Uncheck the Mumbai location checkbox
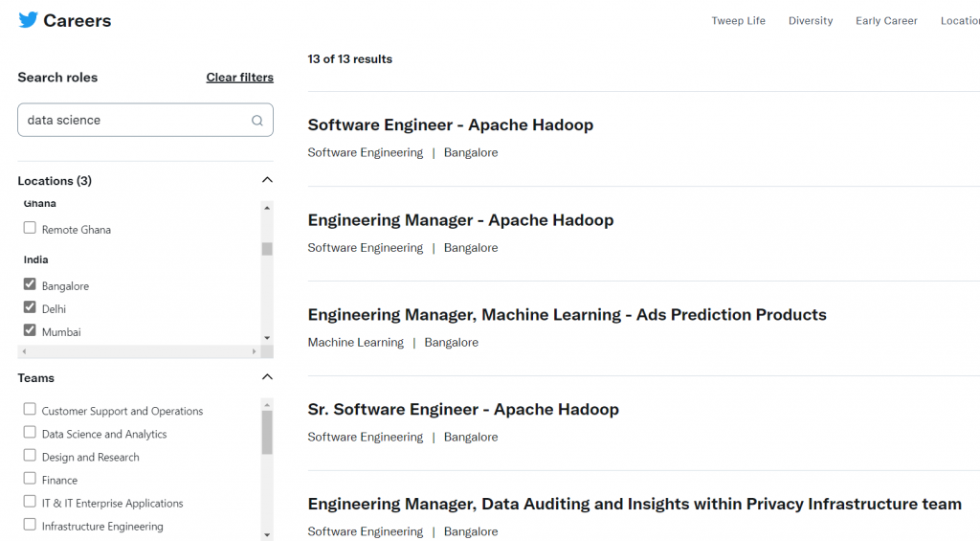 [x=30, y=330]
